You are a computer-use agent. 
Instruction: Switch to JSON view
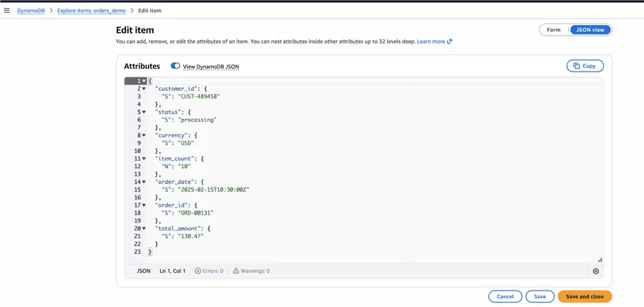point(590,30)
